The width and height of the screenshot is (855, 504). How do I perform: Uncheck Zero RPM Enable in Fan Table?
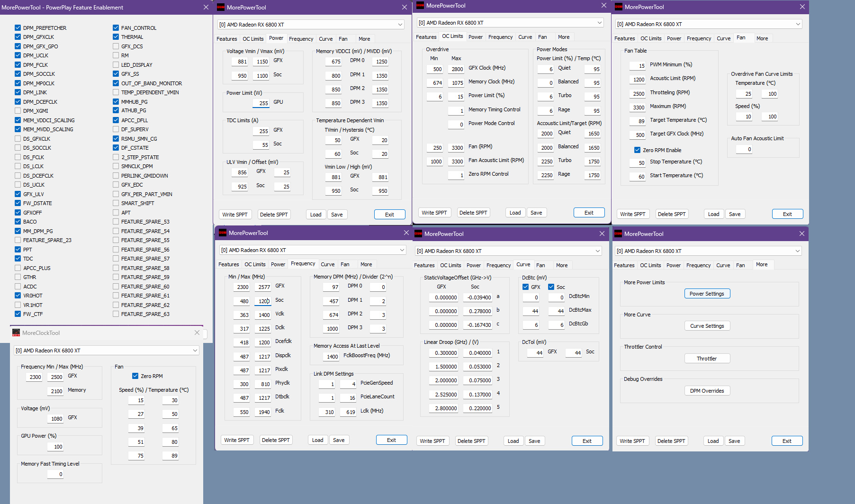(x=637, y=150)
